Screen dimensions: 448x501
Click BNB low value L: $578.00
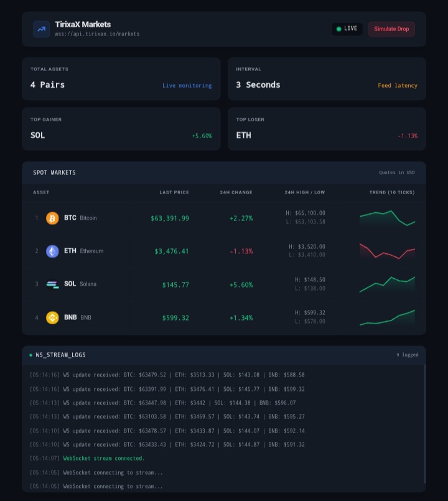[x=310, y=321]
